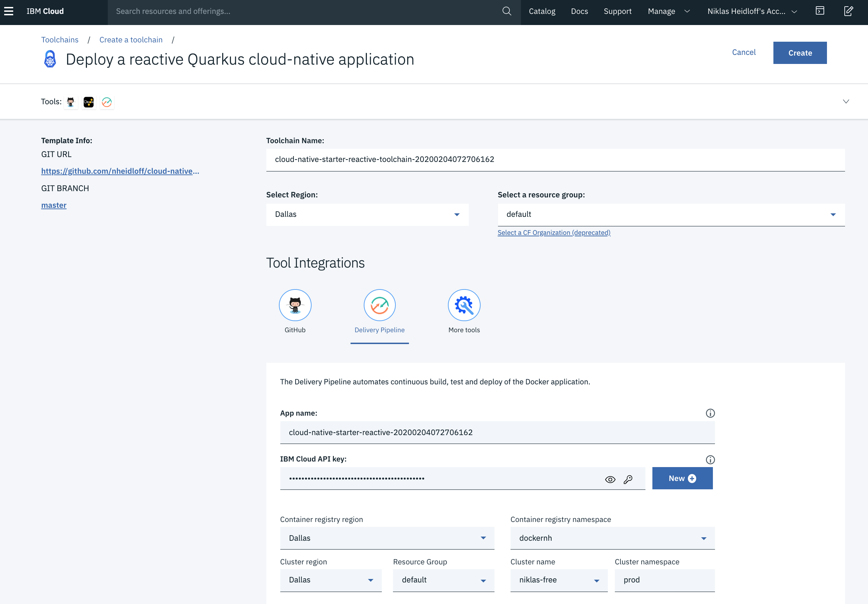Click the Kubernetes toolchain logo icon

click(50, 59)
